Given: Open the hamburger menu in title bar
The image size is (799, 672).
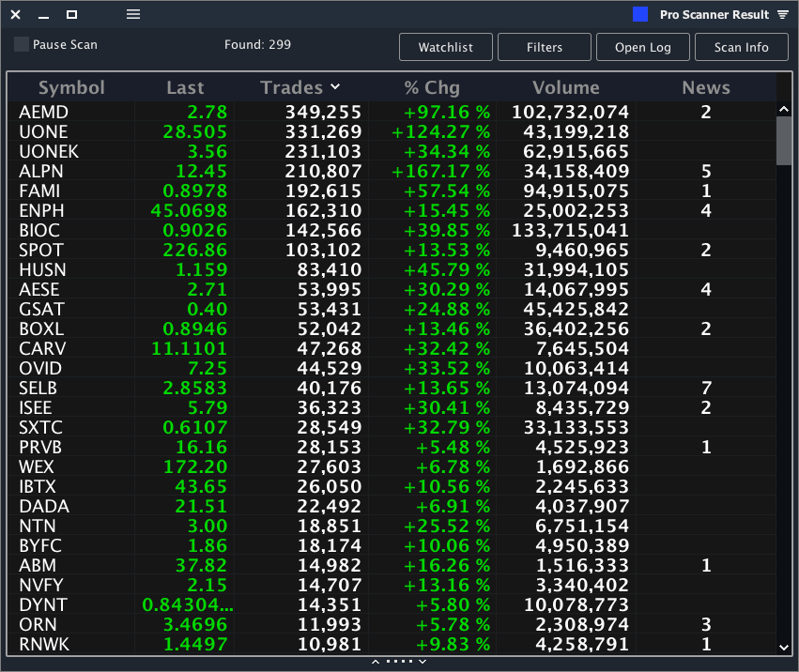Looking at the screenshot, I should pyautogui.click(x=133, y=15).
